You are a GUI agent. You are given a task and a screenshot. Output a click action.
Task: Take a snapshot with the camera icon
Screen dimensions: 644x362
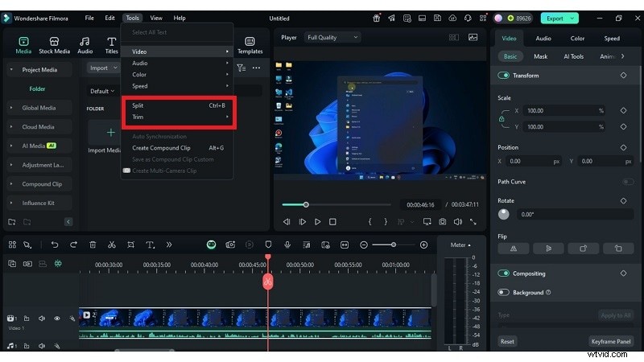[442, 221]
